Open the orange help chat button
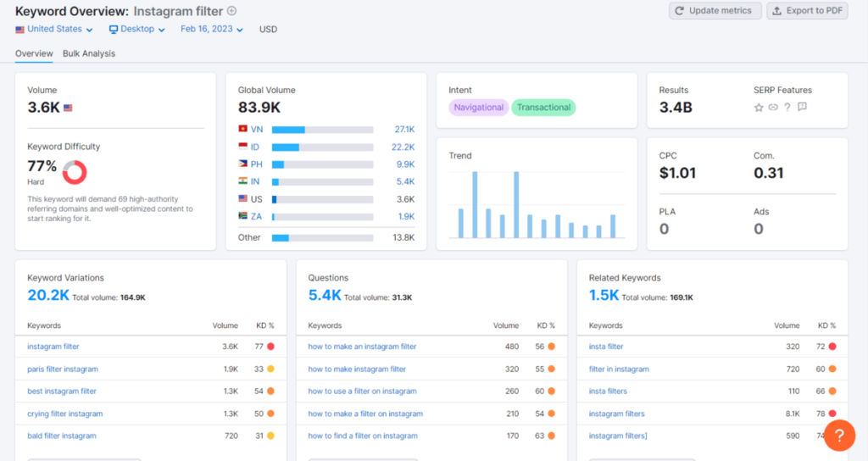This screenshot has width=868, height=461. click(x=839, y=436)
